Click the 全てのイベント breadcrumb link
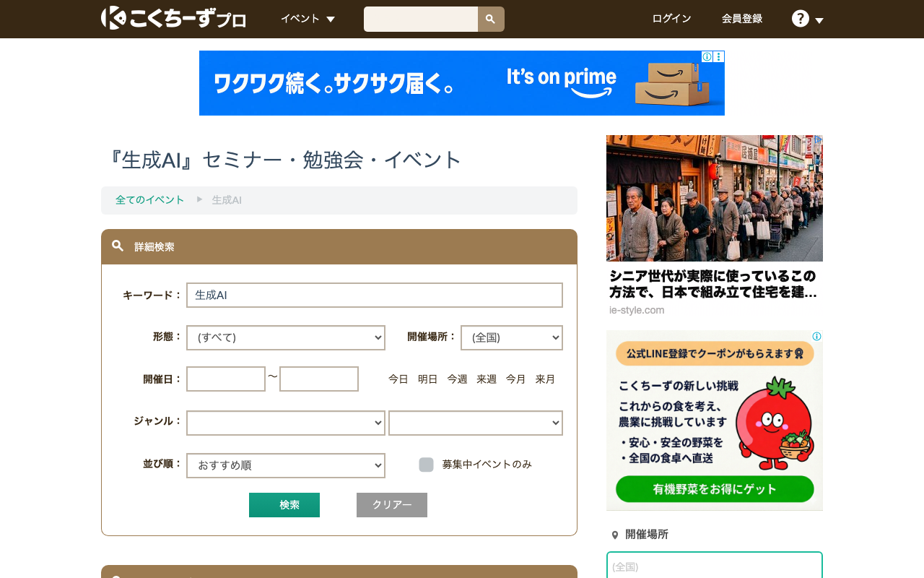 coord(150,200)
